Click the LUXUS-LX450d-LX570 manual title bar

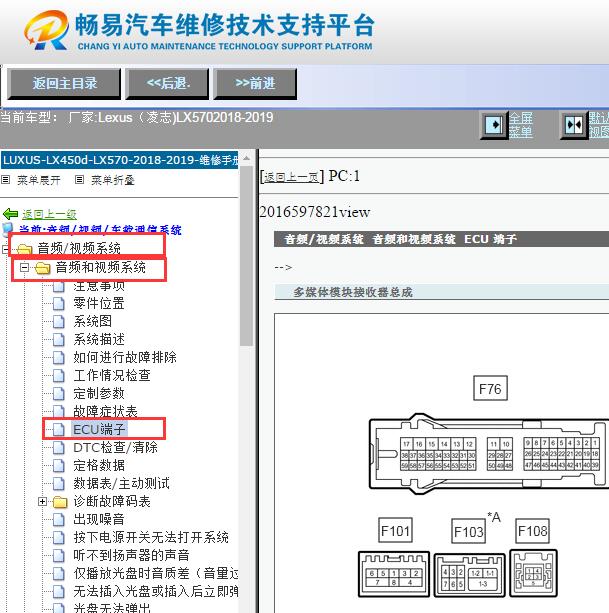120,160
